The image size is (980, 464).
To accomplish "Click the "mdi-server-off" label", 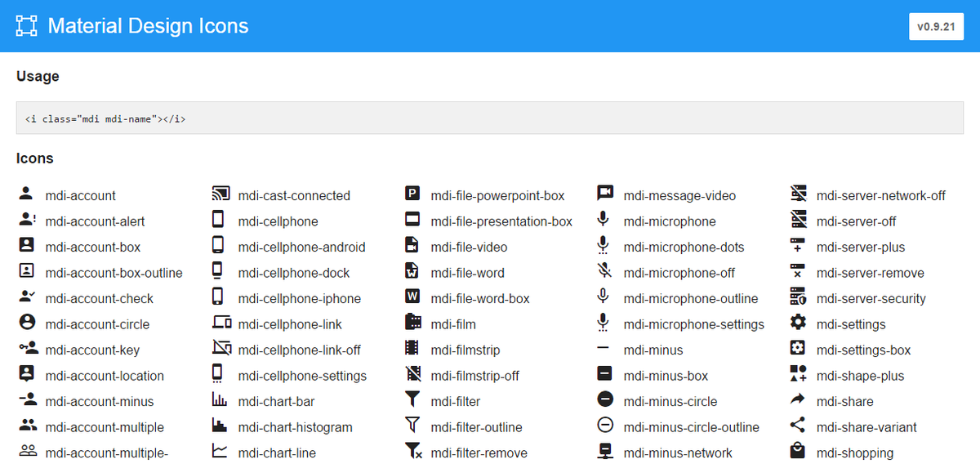I will click(x=857, y=221).
